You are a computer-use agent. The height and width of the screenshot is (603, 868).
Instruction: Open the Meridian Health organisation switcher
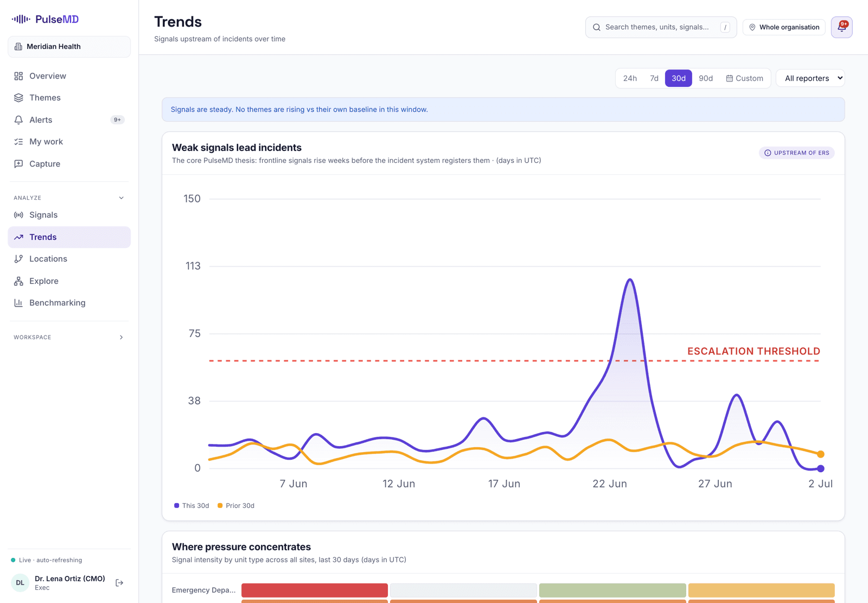[69, 47]
